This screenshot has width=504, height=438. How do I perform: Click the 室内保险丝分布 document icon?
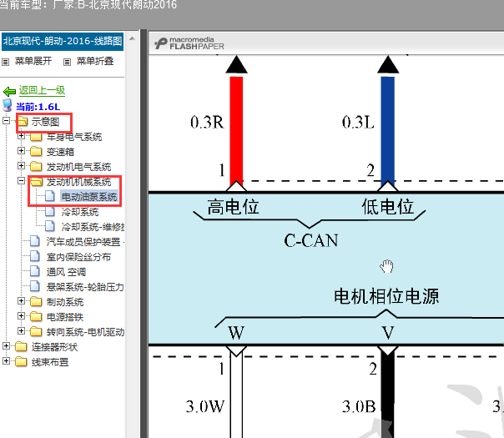pyautogui.click(x=35, y=256)
